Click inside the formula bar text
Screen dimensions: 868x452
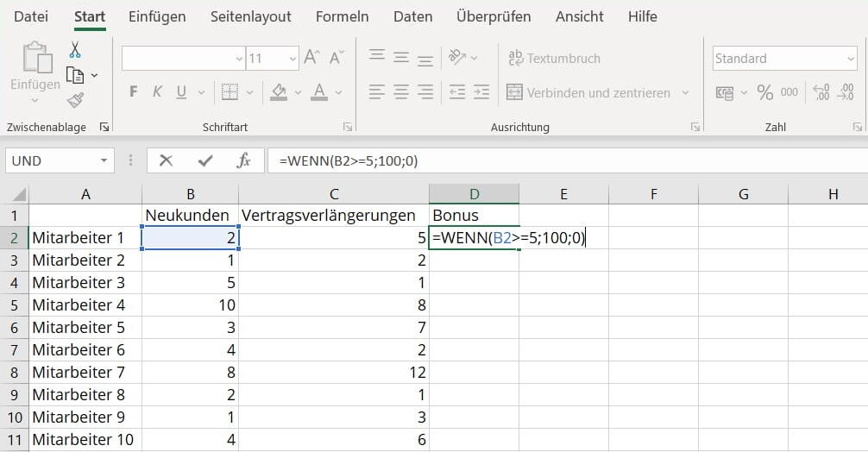coord(349,161)
